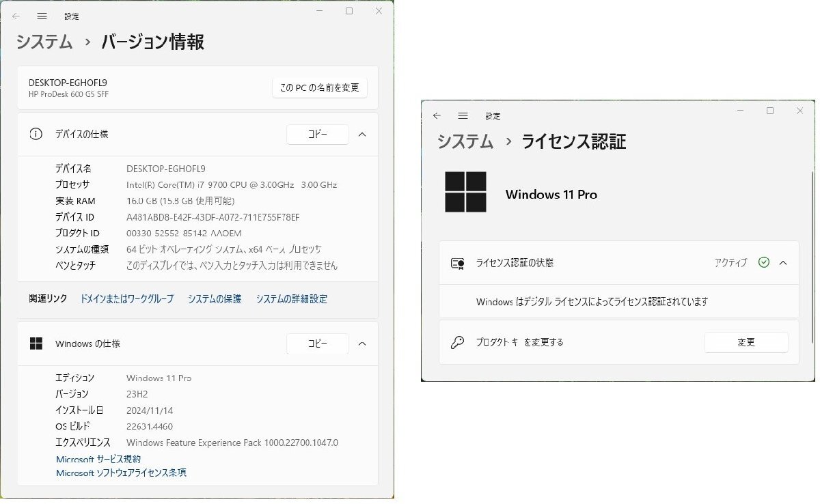Open システムの保護 link
Viewport: 820px width, 504px height.
215,298
